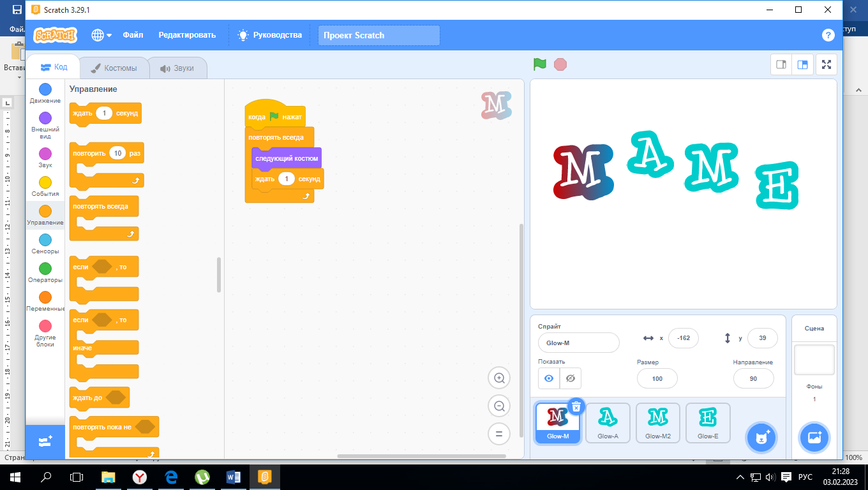Select the Glow-A sprite thumbnail
Viewport: 868px width, 490px height.
tap(608, 423)
